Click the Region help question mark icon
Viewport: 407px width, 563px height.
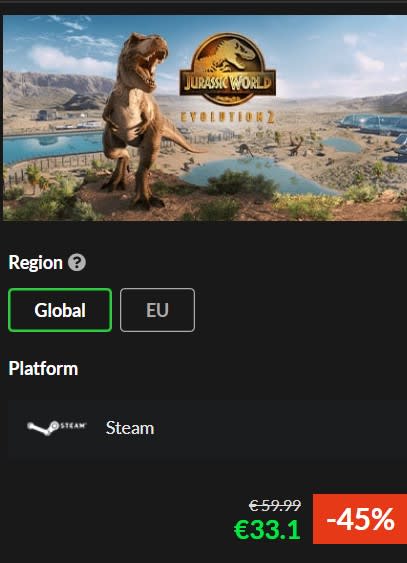click(77, 262)
